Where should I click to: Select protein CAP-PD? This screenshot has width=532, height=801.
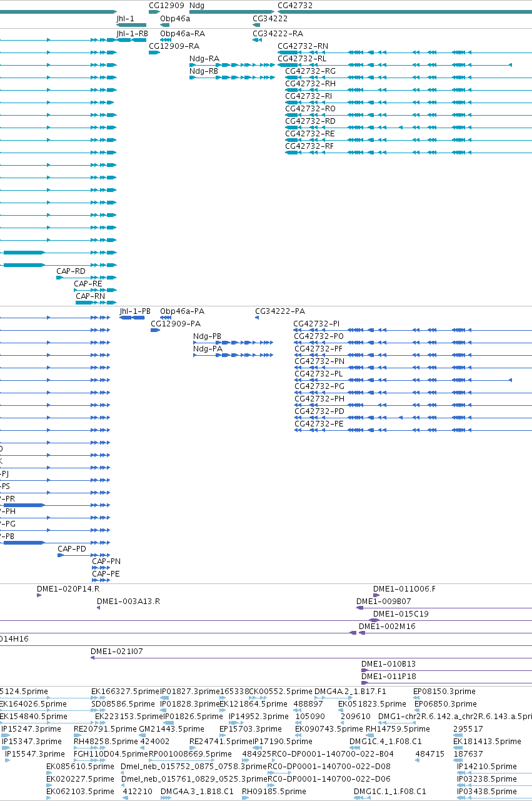(72, 549)
